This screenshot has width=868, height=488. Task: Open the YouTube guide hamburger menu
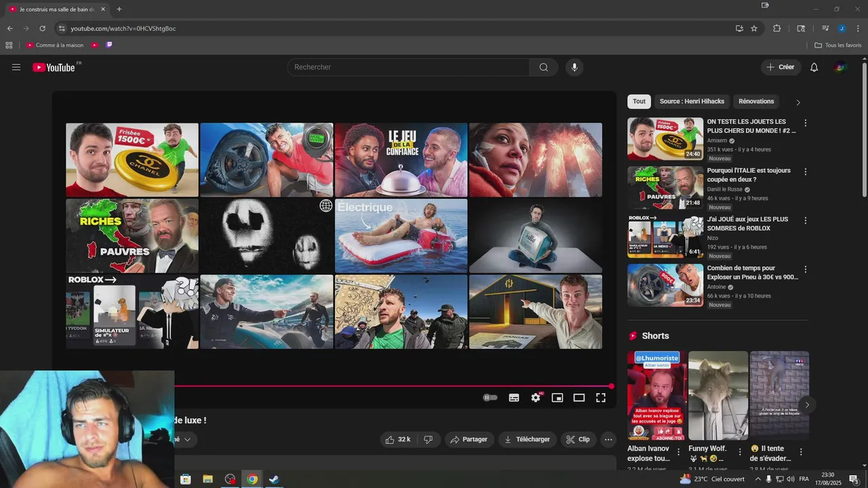coord(16,67)
